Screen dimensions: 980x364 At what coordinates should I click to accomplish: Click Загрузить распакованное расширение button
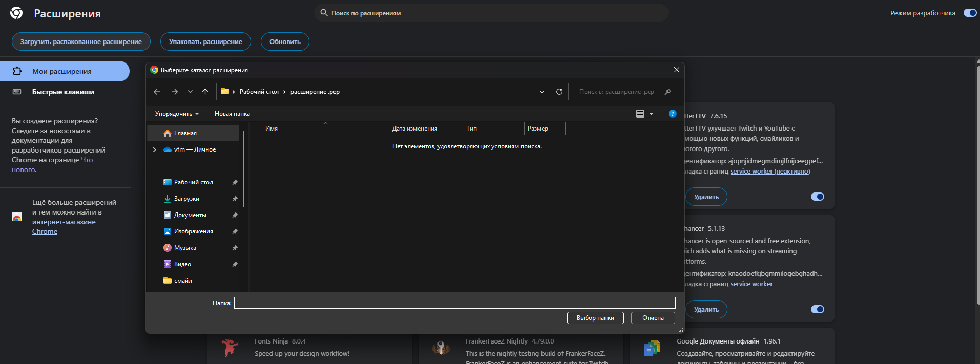tap(81, 41)
